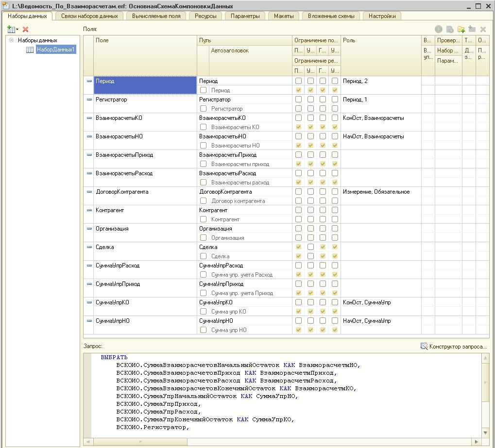495x448 pixels.
Task: Click the field icon of row СуммаУпрПриход
Action: pos(89,284)
